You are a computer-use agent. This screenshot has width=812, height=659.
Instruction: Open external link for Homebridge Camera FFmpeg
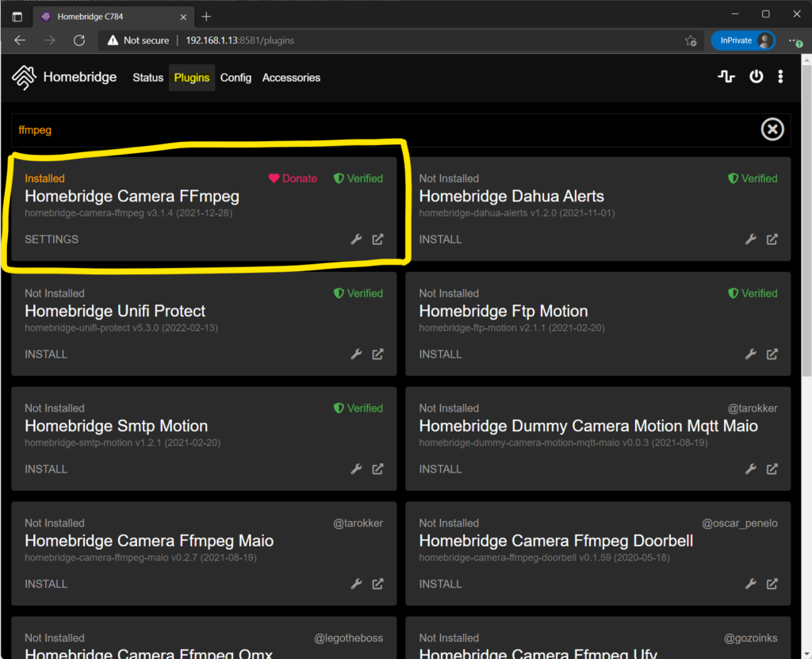(378, 239)
